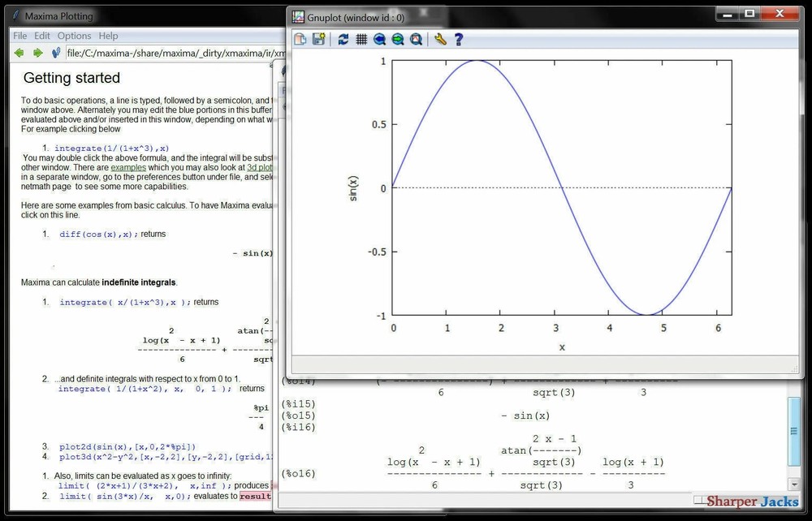Click the export/save plot floppy icon
This screenshot has height=521, width=812.
pyautogui.click(x=318, y=39)
